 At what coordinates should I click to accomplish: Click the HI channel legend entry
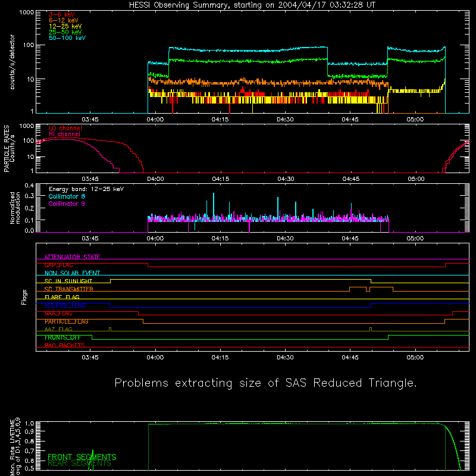[64, 134]
